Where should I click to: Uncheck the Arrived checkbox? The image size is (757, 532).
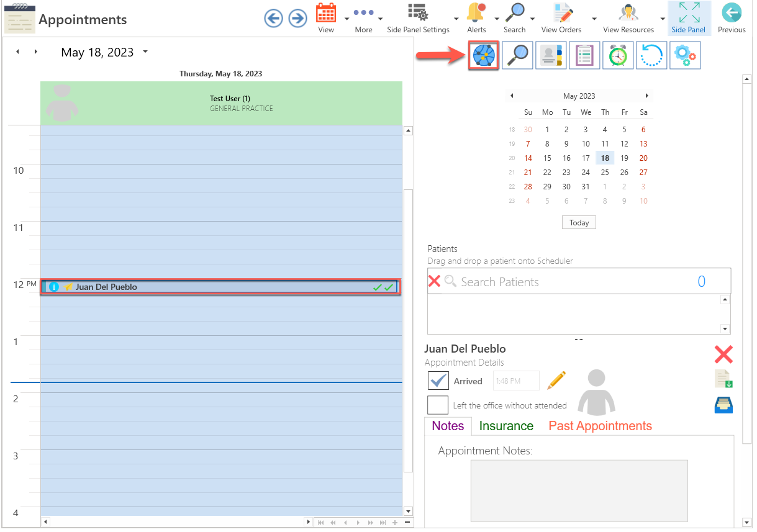pos(438,381)
